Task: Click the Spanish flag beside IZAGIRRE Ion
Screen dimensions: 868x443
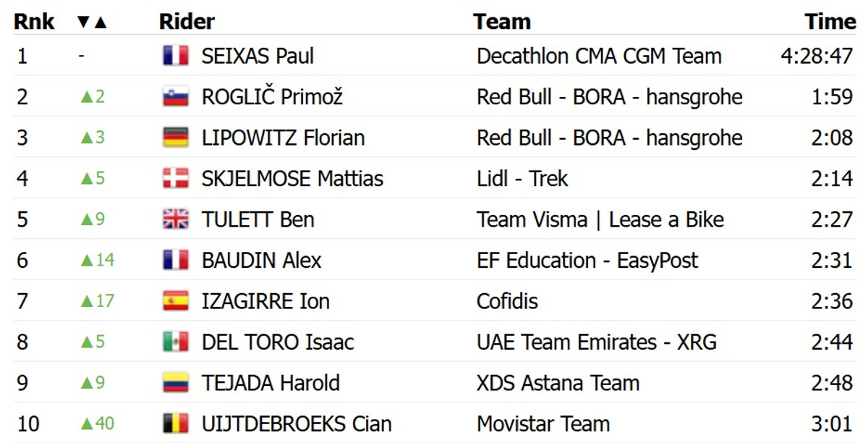Action: tap(176, 301)
